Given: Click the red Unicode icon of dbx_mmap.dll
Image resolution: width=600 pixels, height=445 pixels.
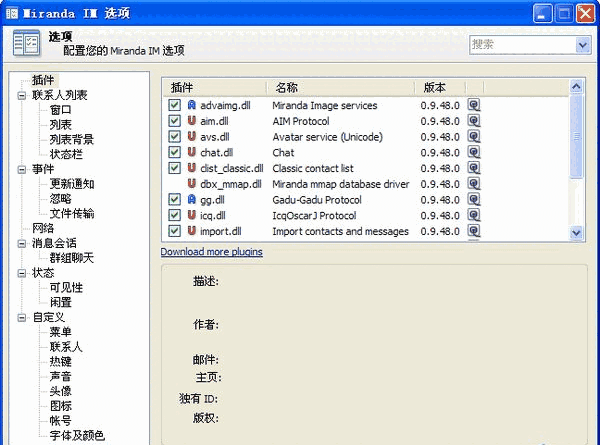Looking at the screenshot, I should (192, 184).
